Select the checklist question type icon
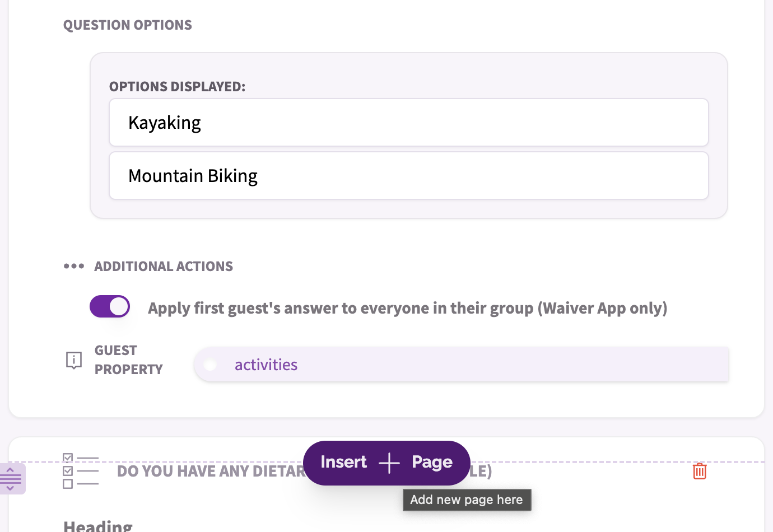The image size is (773, 532). (80, 472)
